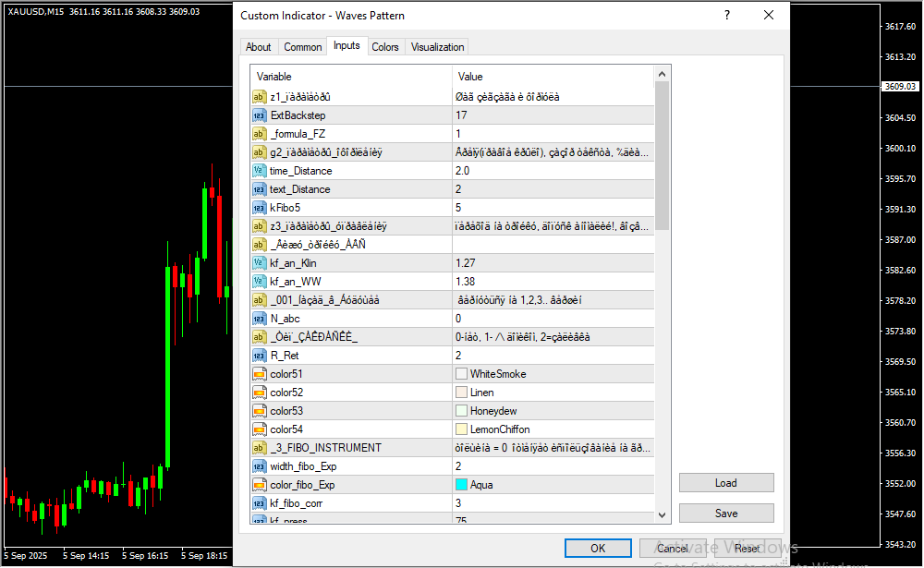Click the help question mark in title bar

click(x=727, y=16)
